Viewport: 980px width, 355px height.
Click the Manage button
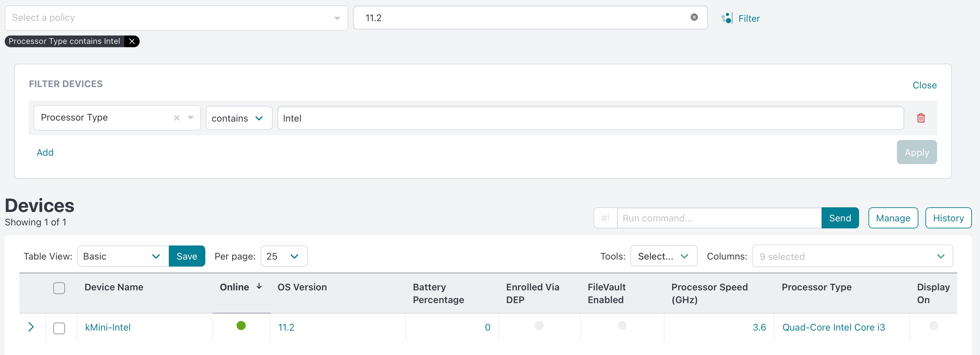point(893,218)
